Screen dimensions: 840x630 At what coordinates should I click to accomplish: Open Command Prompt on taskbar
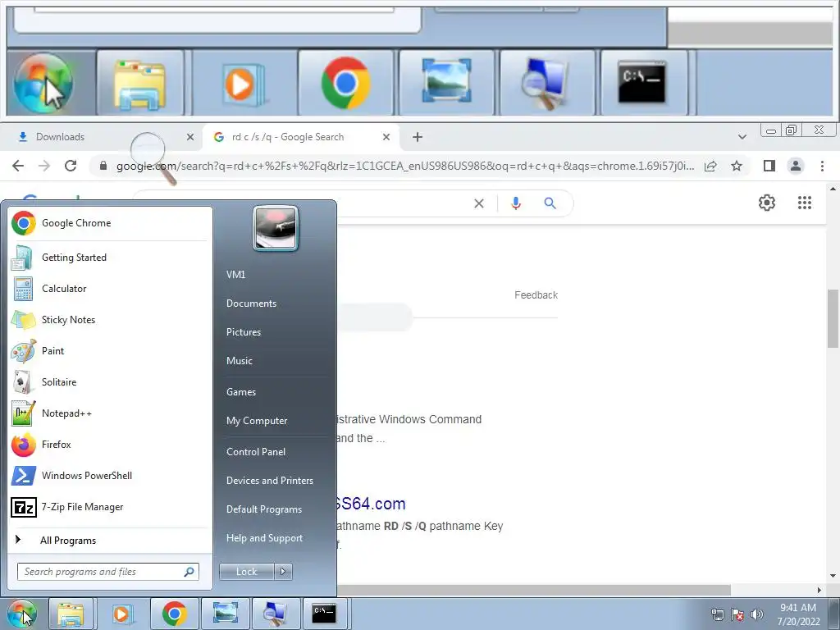click(x=324, y=614)
